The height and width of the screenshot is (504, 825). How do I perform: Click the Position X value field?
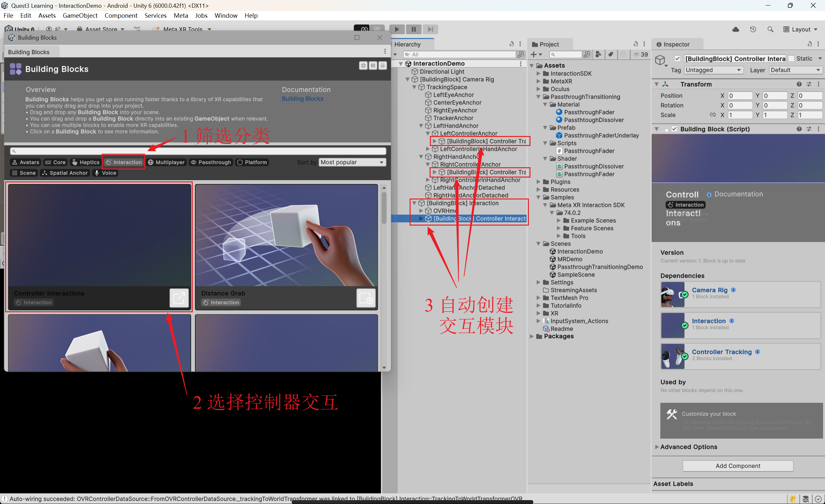tap(740, 96)
